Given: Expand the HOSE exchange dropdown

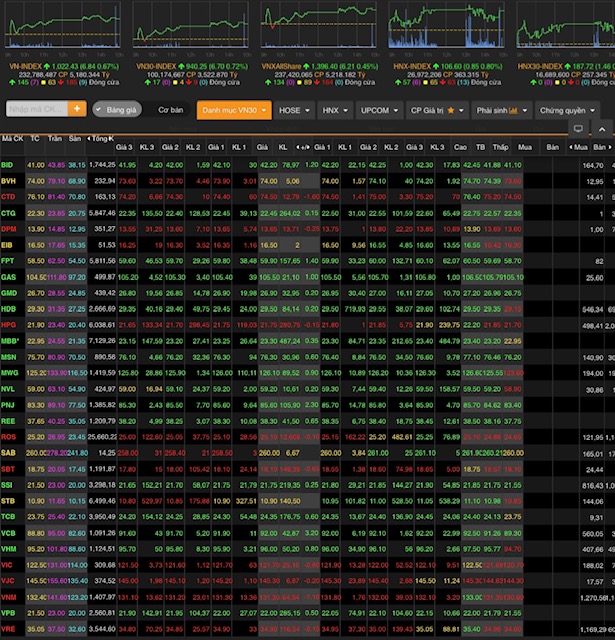Looking at the screenshot, I should pyautogui.click(x=294, y=109).
